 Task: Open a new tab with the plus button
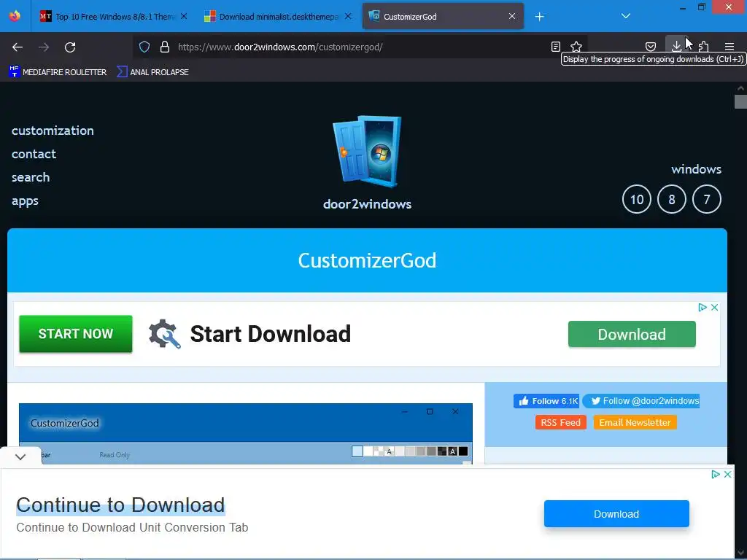[539, 17]
